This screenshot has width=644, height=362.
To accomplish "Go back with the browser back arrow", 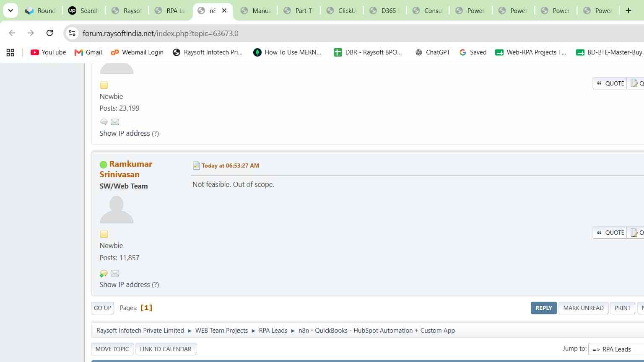I will (x=12, y=33).
